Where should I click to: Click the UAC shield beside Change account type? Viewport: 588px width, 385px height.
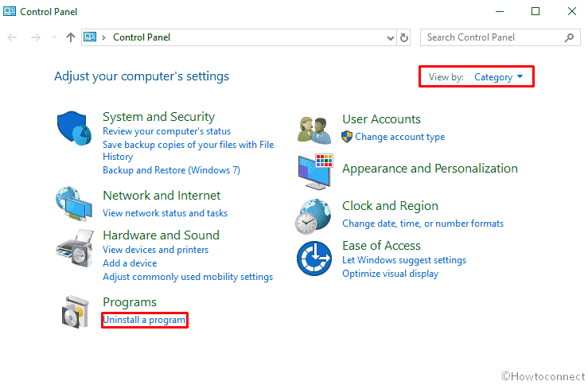coord(347,137)
